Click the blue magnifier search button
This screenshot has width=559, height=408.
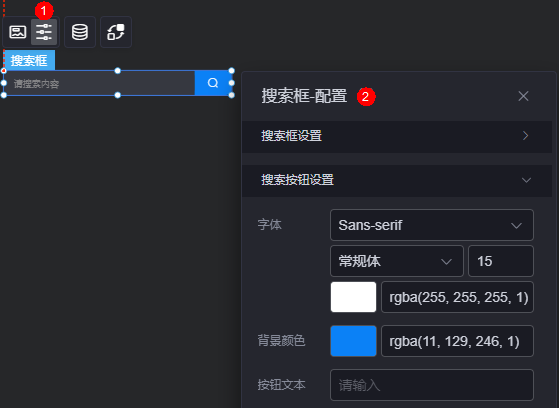click(213, 83)
